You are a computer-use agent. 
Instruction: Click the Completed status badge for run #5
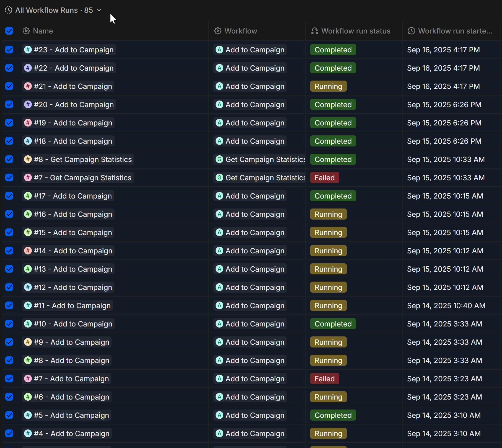(333, 415)
